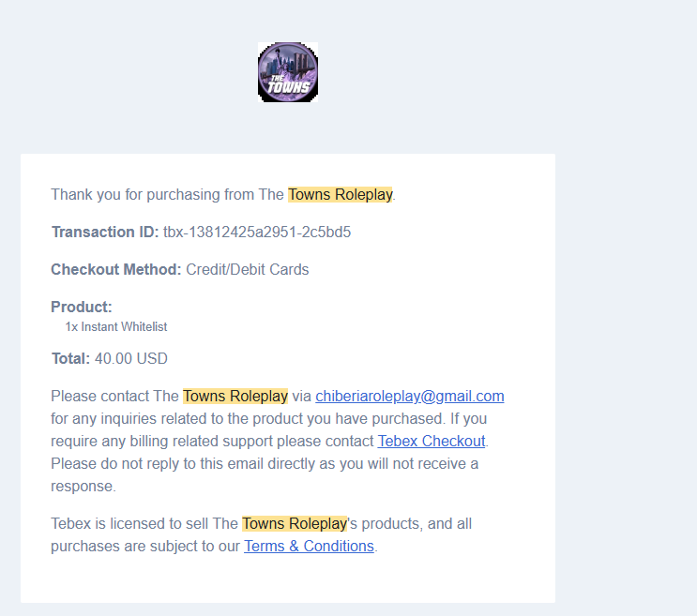Click the 40.00 USD amount
Image resolution: width=697 pixels, height=616 pixels.
(x=131, y=358)
